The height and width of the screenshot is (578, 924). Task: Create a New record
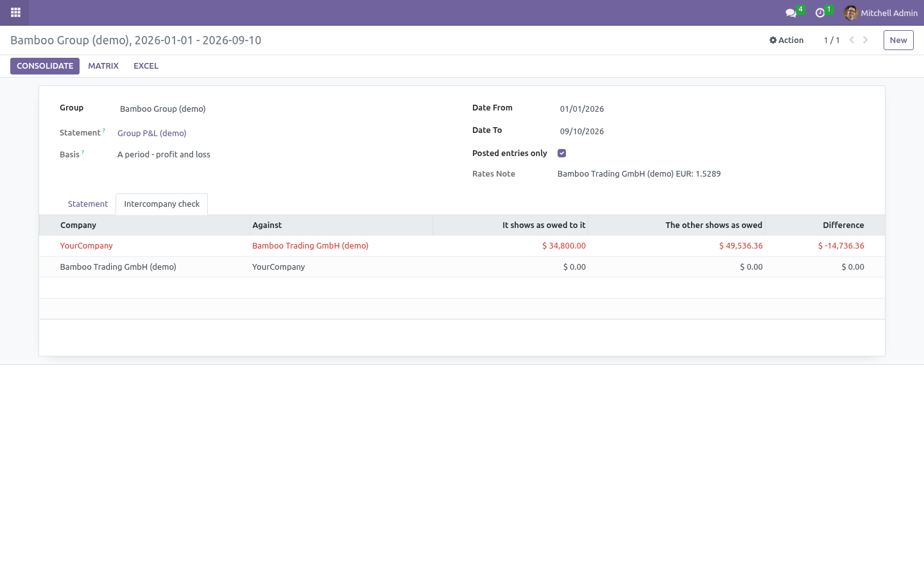pyautogui.click(x=898, y=40)
